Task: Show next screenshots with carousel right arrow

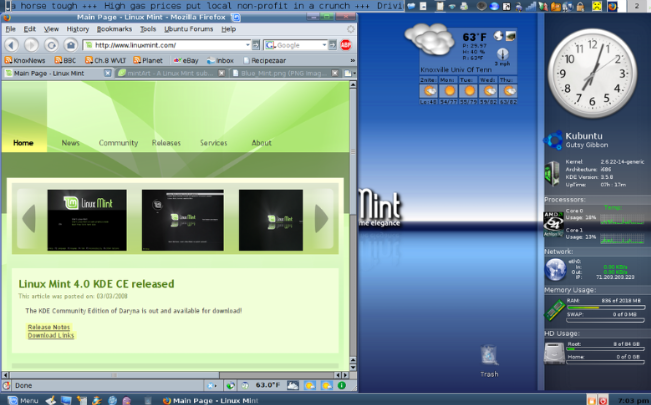Action: tap(321, 218)
